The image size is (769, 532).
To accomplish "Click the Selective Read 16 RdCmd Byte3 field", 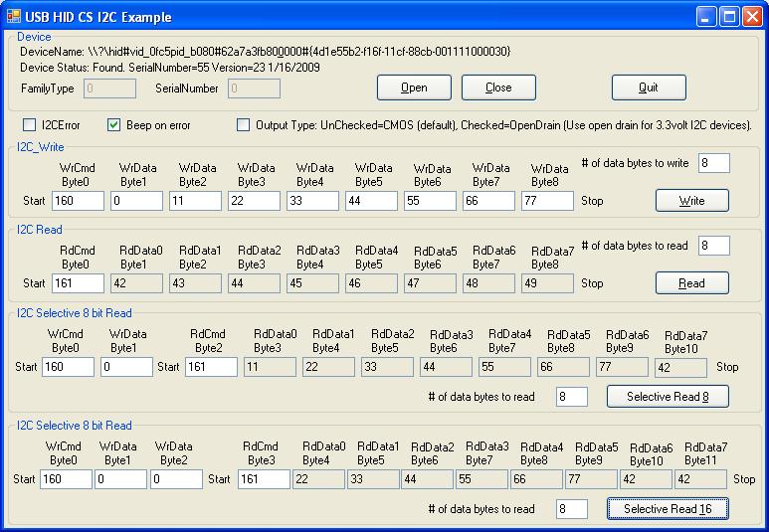I will pyautogui.click(x=264, y=479).
